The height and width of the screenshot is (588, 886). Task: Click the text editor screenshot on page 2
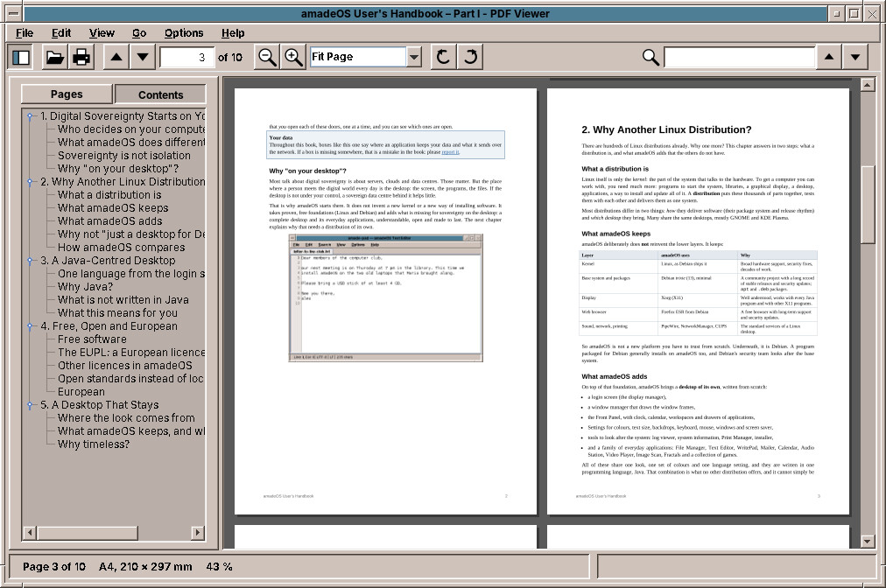pyautogui.click(x=385, y=297)
